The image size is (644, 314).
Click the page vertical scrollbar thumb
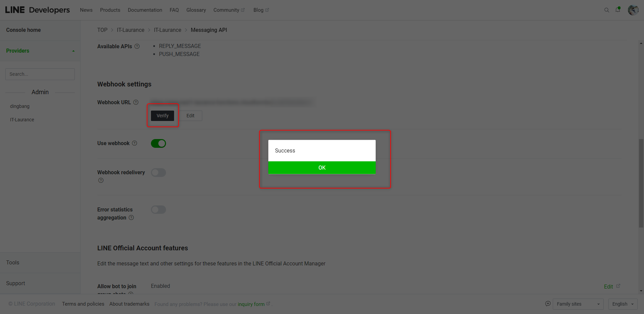[x=641, y=183]
